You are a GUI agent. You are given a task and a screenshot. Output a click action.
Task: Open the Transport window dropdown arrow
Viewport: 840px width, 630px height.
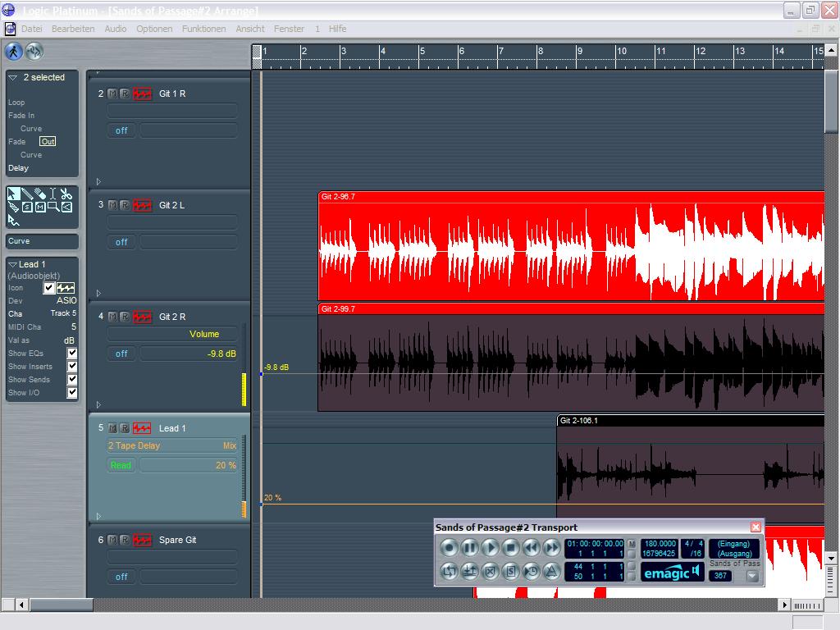[x=752, y=576]
